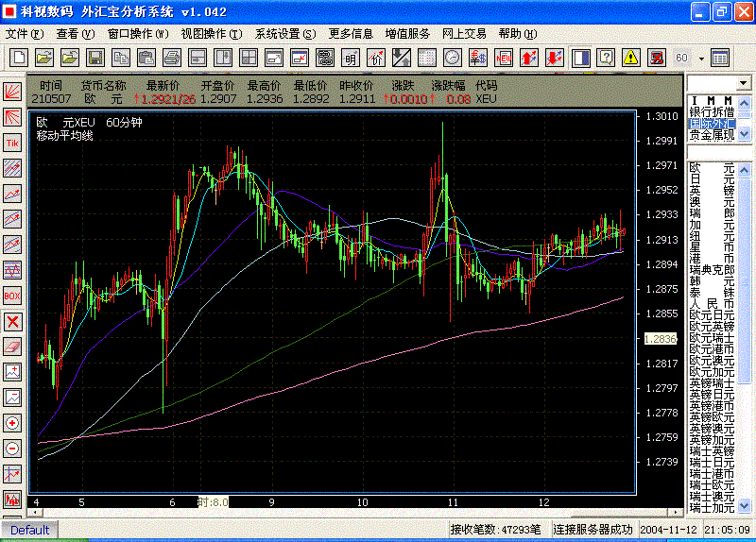The height and width of the screenshot is (542, 756).
Task: Select 国际外汇 in the market list
Action: coord(713,124)
